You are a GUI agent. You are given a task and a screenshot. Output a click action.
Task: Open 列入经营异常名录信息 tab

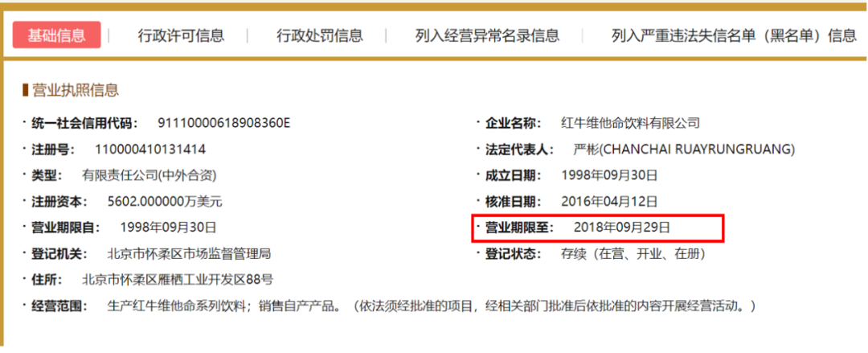(x=487, y=36)
